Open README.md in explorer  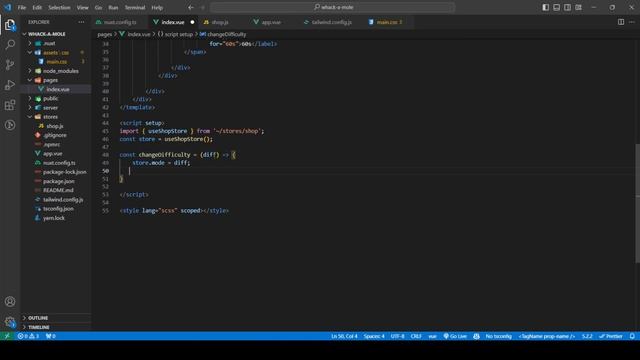click(58, 190)
